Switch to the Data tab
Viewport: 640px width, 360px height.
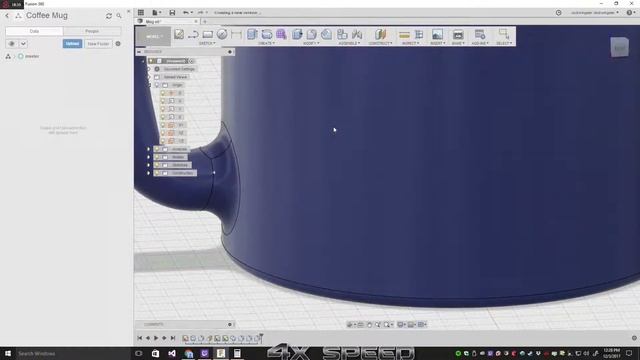[34, 31]
